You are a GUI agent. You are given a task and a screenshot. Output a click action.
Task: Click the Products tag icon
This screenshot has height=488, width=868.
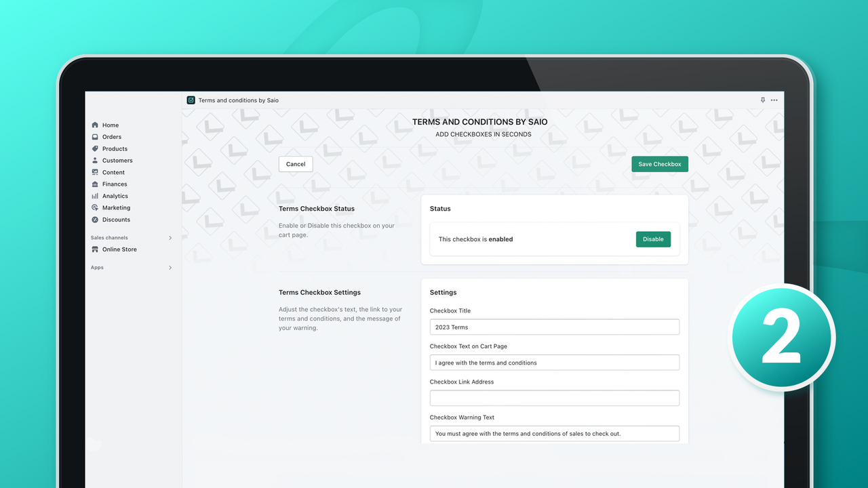pyautogui.click(x=95, y=148)
